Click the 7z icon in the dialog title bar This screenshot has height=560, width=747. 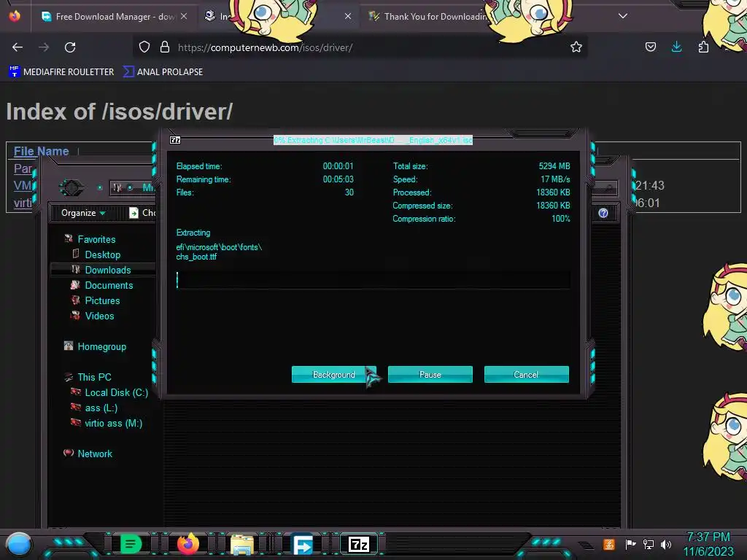pos(175,140)
